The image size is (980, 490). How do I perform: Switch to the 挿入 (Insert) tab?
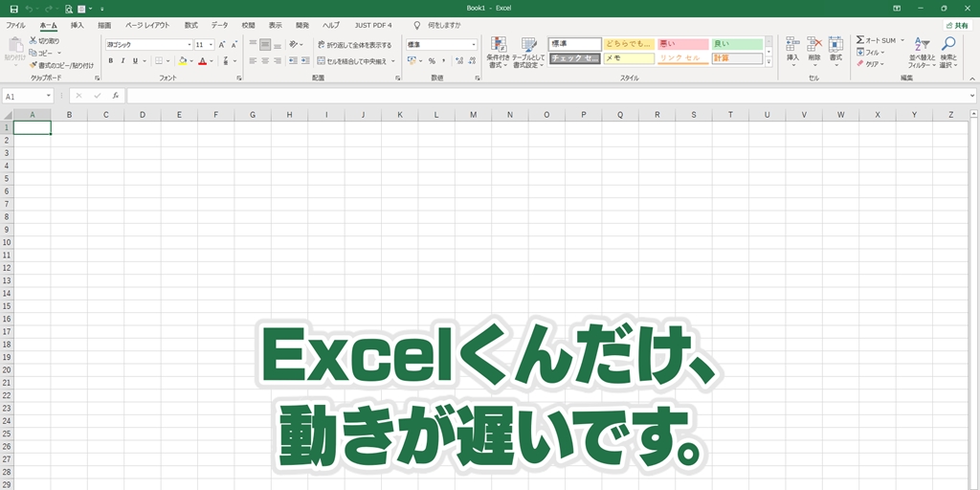coord(78,26)
